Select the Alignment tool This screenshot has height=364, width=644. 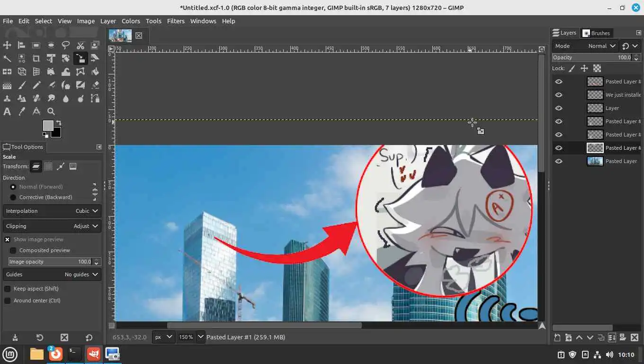(x=22, y=45)
